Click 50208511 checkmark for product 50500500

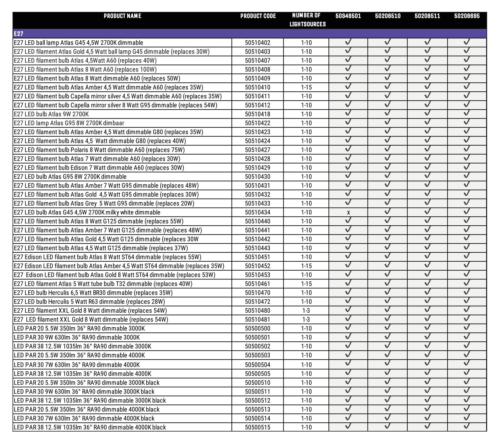coord(427,328)
